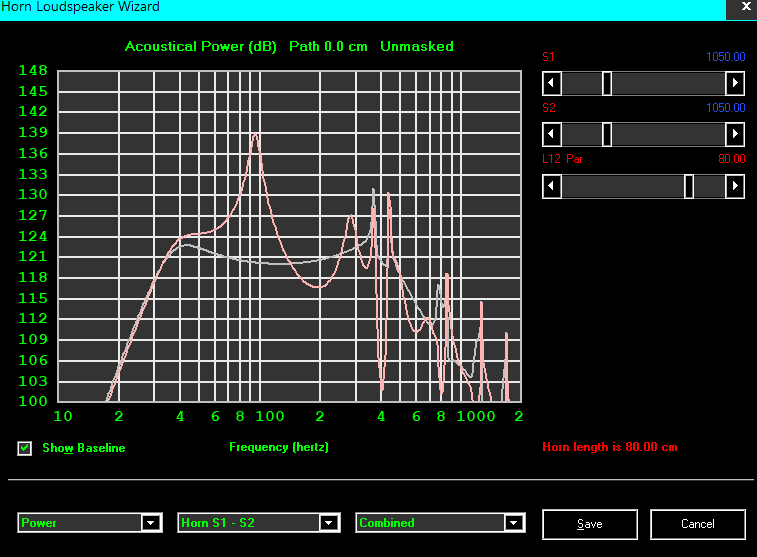
Task: Open the Horn S1 - S2 dropdown
Action: [259, 523]
